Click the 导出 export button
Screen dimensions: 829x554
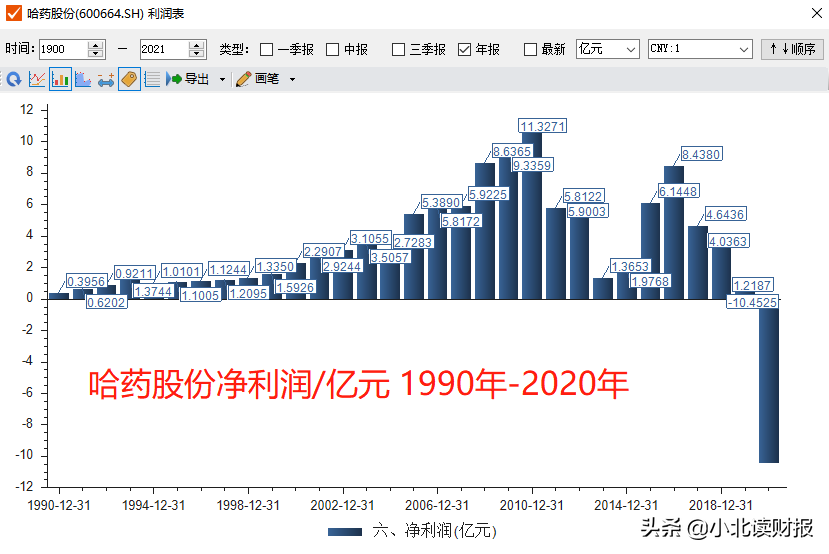point(188,79)
